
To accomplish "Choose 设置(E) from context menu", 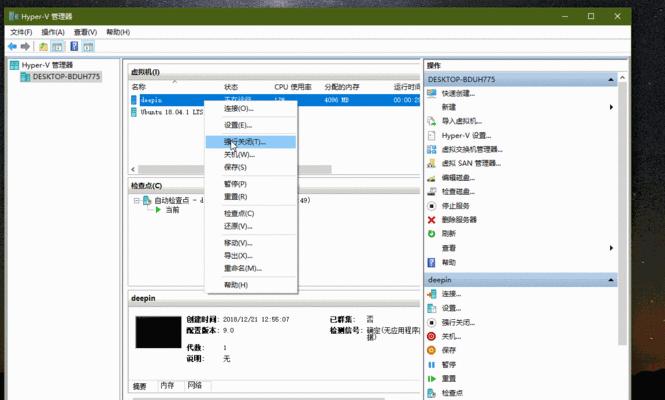I will (x=251, y=125).
